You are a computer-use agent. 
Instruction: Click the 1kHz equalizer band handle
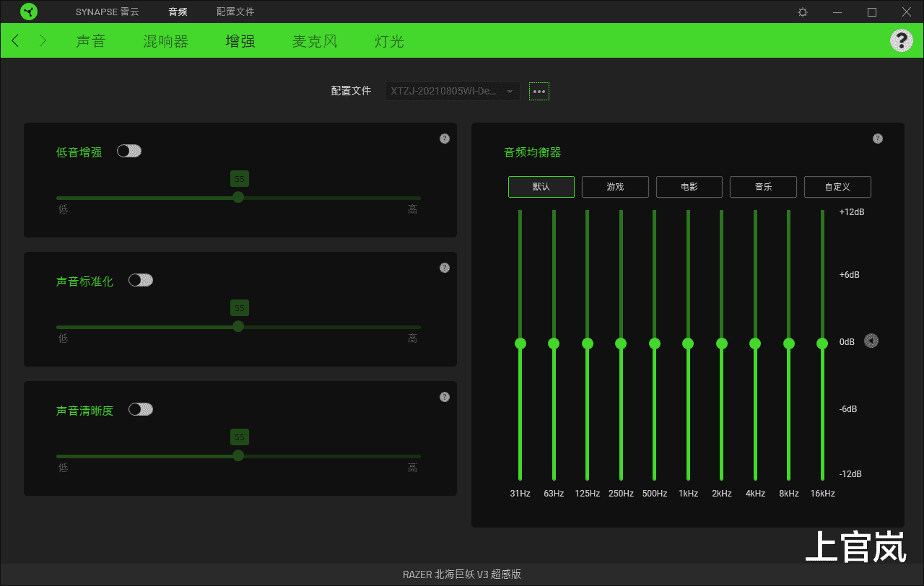coord(688,344)
